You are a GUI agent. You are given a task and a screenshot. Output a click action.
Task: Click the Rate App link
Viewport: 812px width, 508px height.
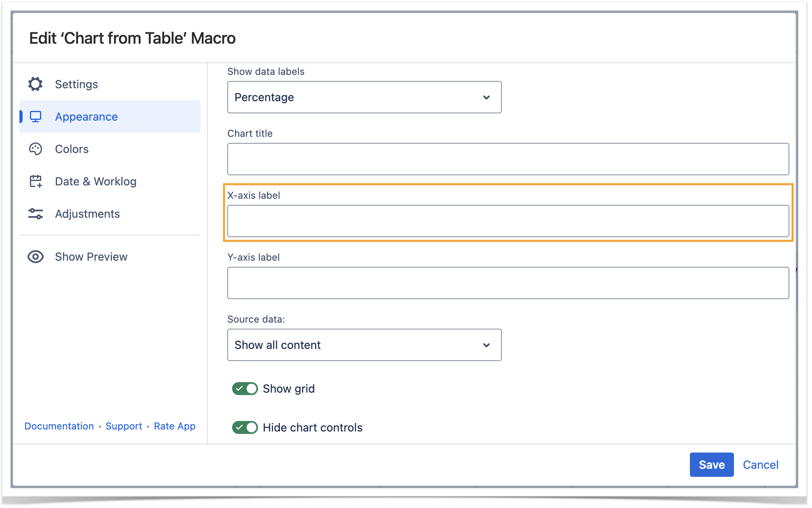(175, 426)
